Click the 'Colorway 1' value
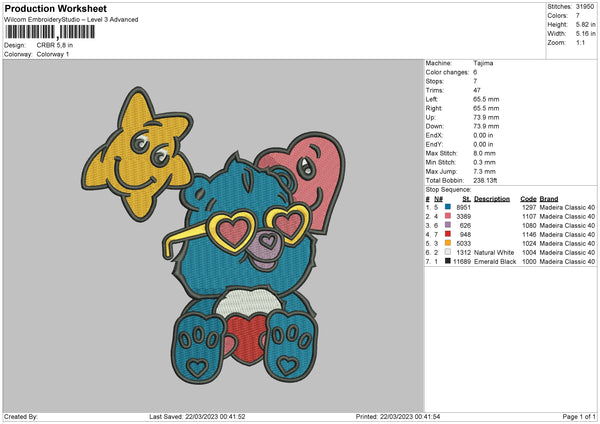Screen dimensions: 600x424 pyautogui.click(x=53, y=54)
